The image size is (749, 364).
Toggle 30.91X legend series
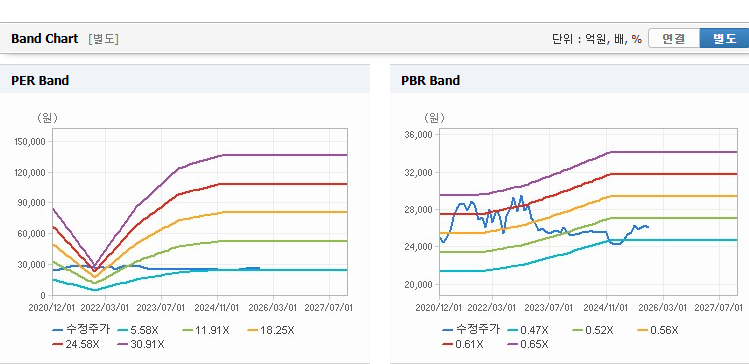click(141, 344)
